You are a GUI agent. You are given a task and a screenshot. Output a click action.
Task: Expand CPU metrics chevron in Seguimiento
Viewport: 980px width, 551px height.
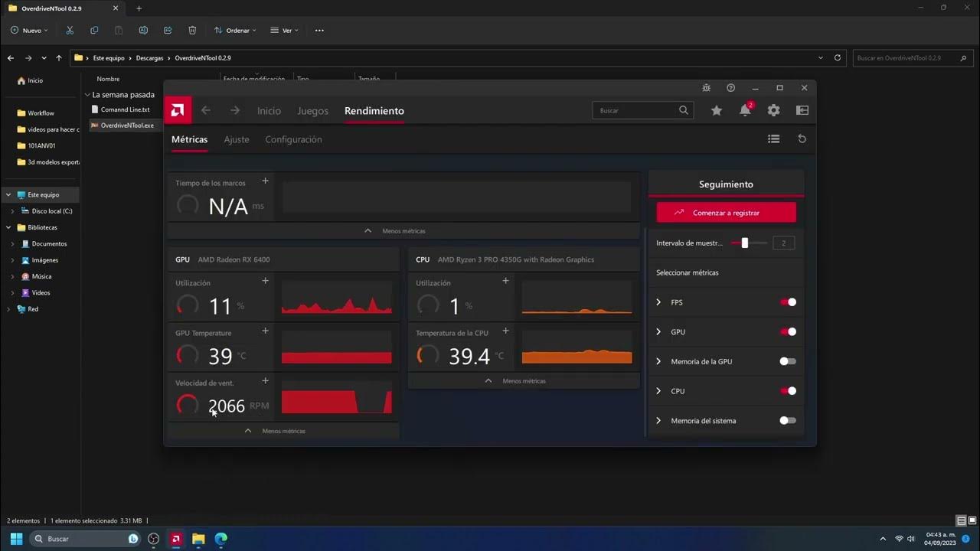coord(658,391)
